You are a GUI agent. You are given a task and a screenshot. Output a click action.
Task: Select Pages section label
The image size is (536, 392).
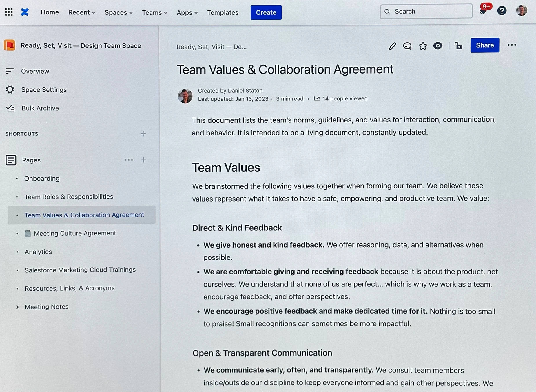coord(31,160)
